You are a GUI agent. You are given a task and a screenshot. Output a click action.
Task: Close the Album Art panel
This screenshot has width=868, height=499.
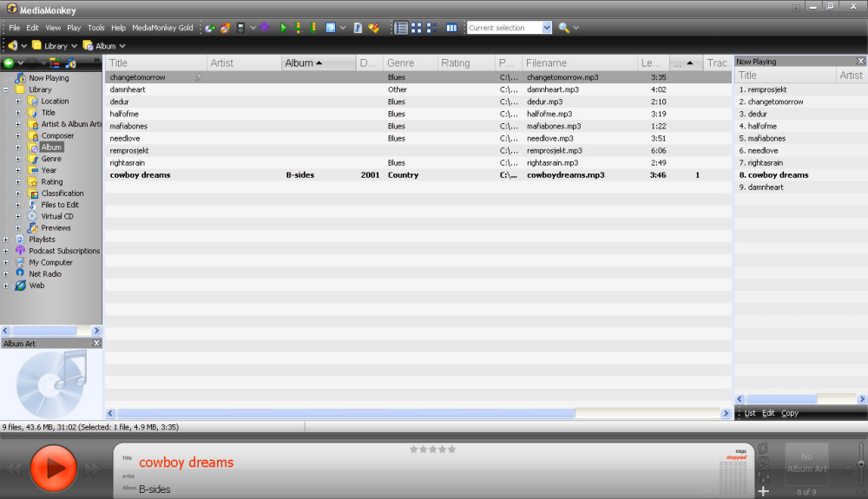(x=96, y=344)
